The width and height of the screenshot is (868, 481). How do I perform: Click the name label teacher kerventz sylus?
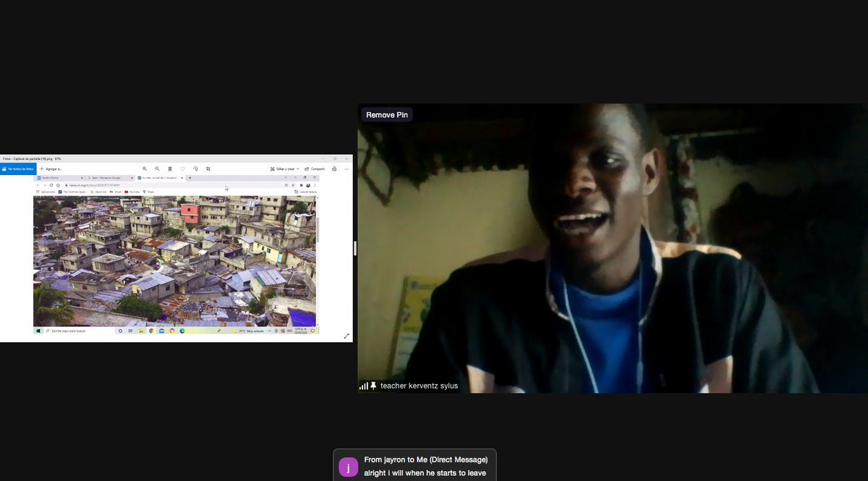pyautogui.click(x=419, y=386)
